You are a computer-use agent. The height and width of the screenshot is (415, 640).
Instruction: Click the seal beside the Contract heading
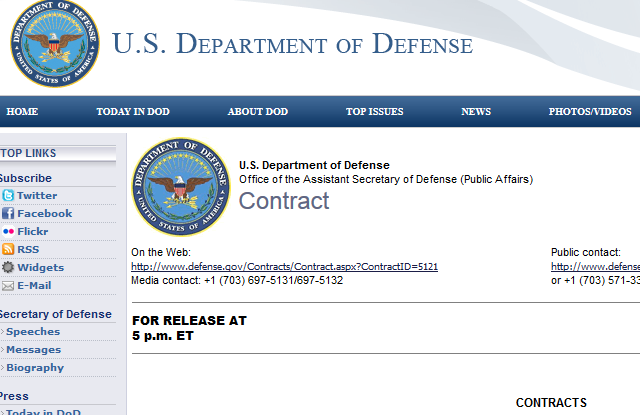(x=181, y=187)
